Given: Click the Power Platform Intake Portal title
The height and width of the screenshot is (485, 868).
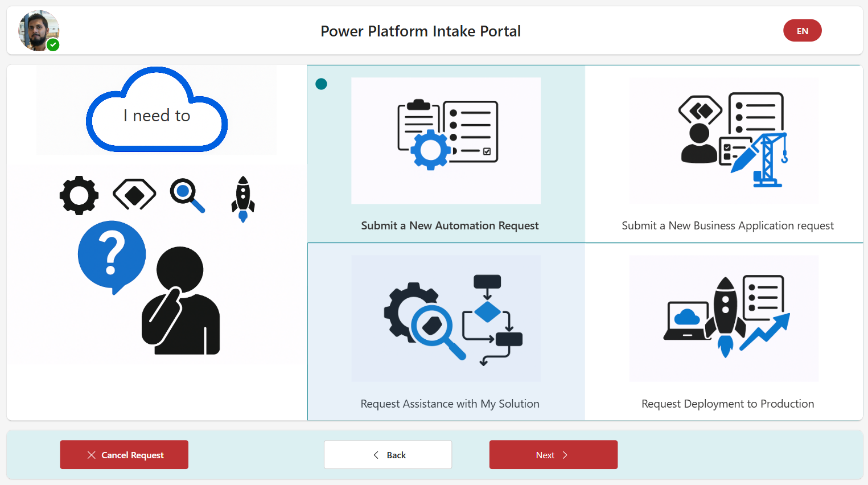Looking at the screenshot, I should pyautogui.click(x=421, y=31).
